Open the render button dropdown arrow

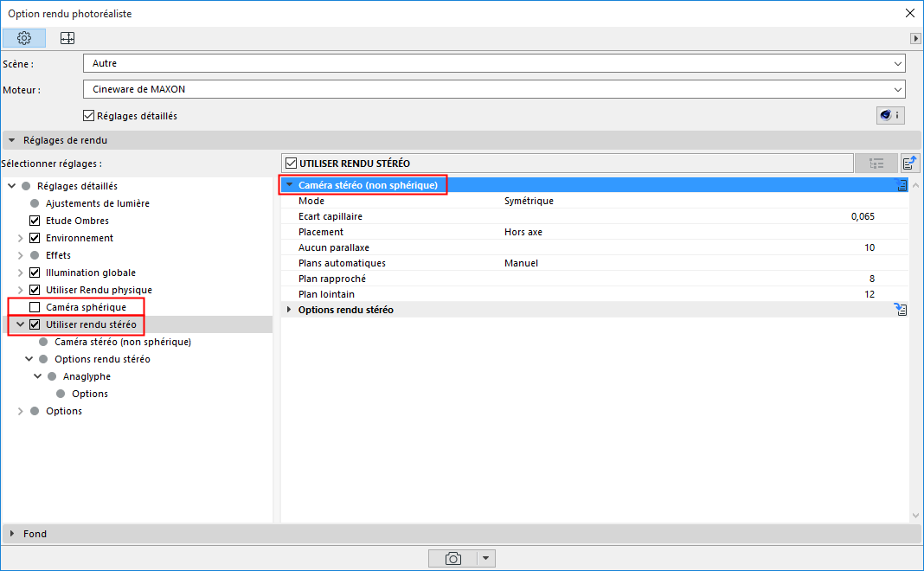coord(485,559)
